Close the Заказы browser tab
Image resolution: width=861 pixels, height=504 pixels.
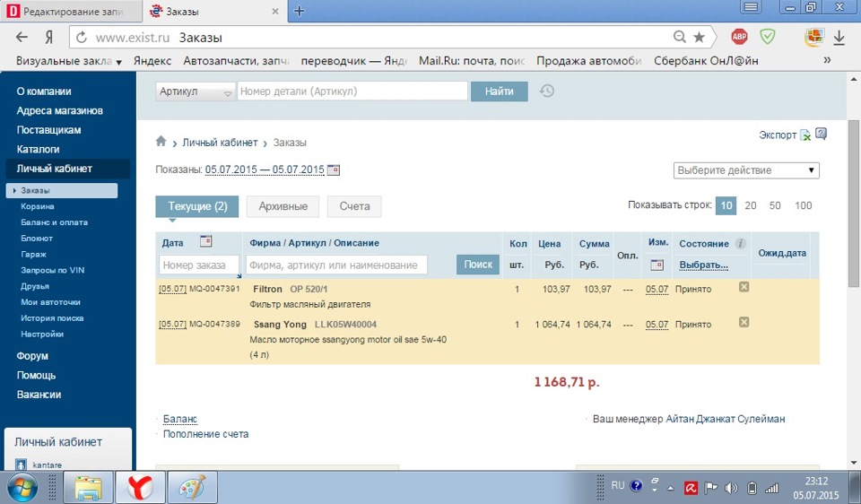275,11
